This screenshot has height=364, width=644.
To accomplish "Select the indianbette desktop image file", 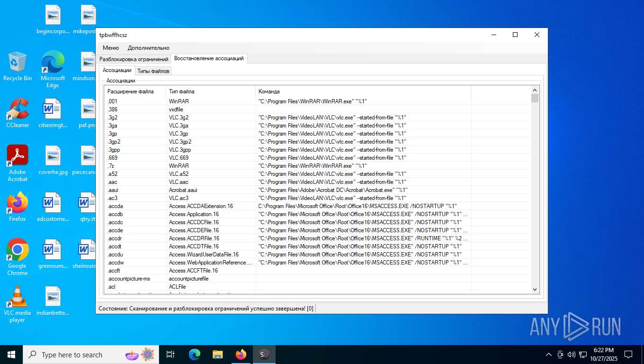I will (x=53, y=301).
